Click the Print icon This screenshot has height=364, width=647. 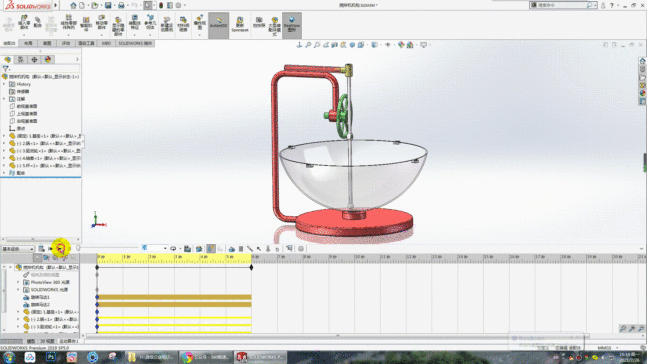[121, 5]
